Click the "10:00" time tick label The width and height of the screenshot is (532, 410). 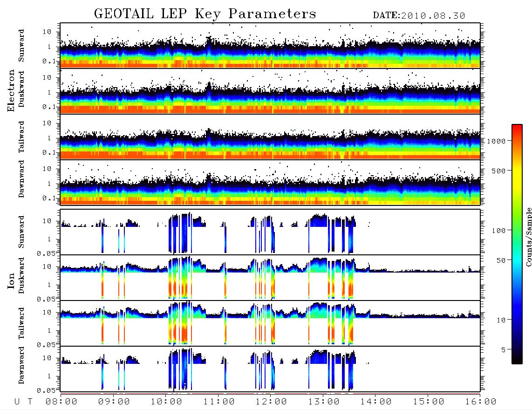click(167, 402)
